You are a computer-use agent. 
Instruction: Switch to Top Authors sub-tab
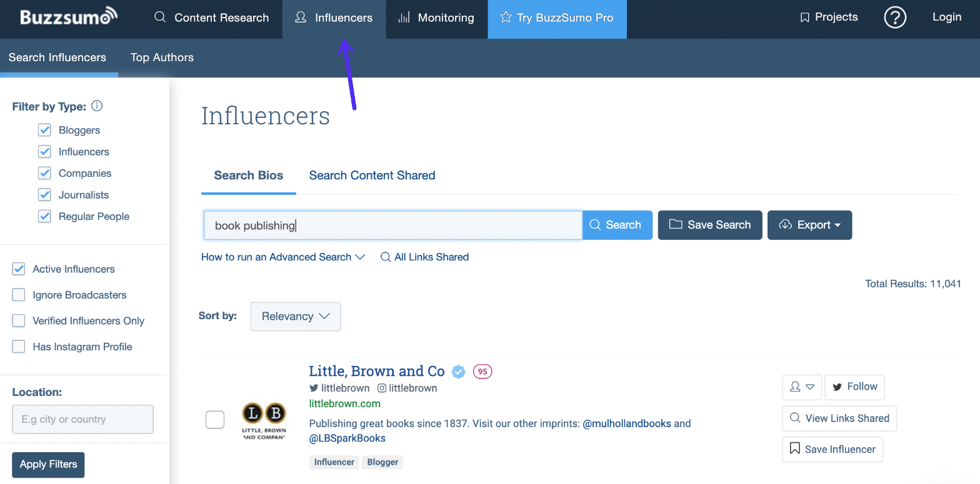tap(162, 57)
